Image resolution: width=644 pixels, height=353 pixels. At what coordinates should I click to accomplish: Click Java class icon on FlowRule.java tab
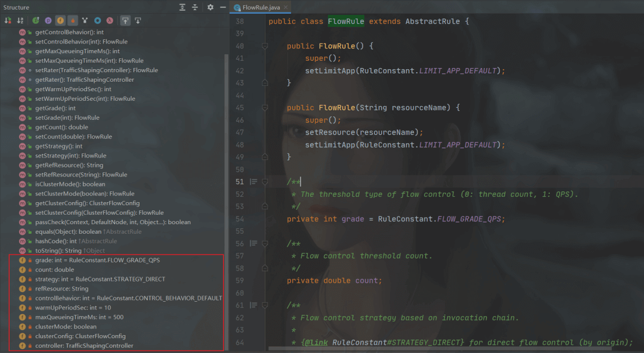(x=237, y=7)
